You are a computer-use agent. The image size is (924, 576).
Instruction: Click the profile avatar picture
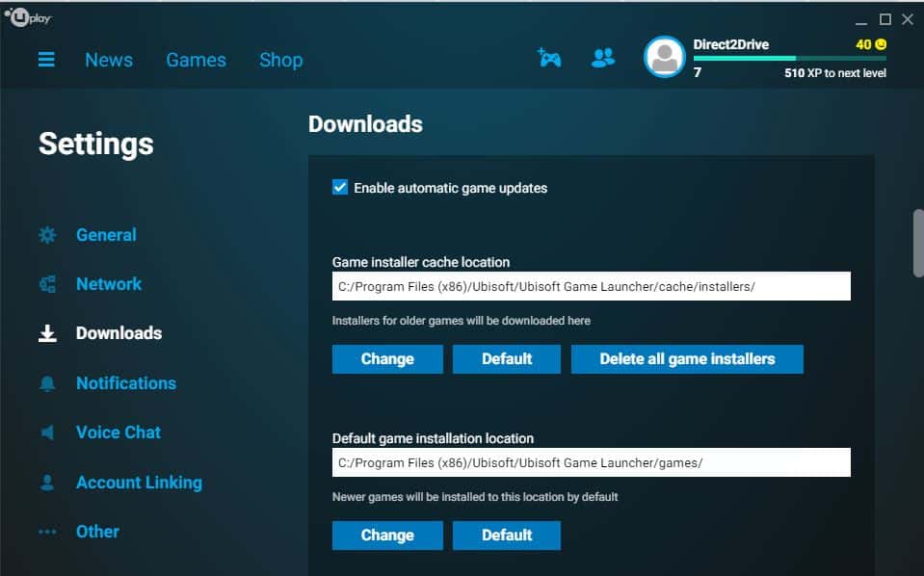pos(665,57)
